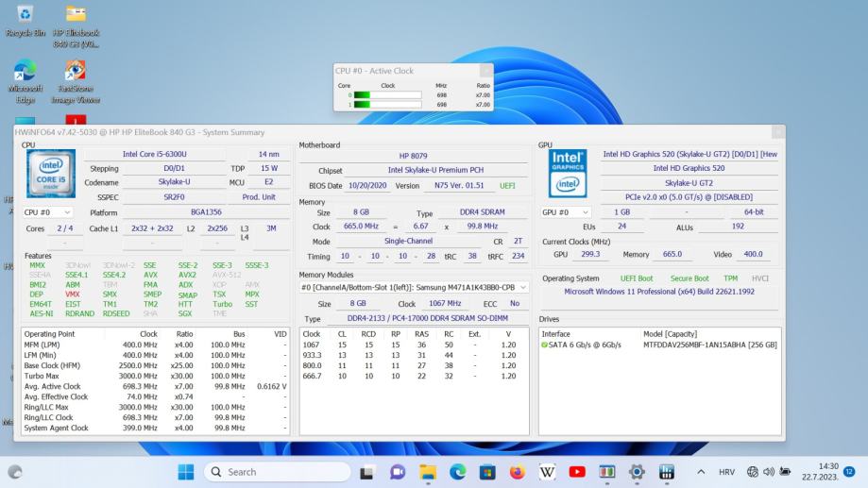Screen dimensions: 868x488
Task: Open File Explorer from the taskbar
Action: (428, 471)
